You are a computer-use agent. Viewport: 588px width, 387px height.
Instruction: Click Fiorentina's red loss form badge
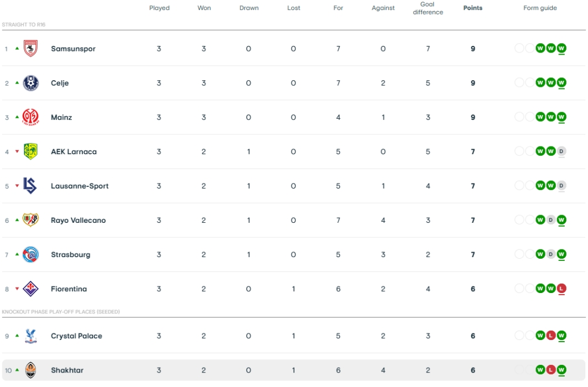pos(561,289)
